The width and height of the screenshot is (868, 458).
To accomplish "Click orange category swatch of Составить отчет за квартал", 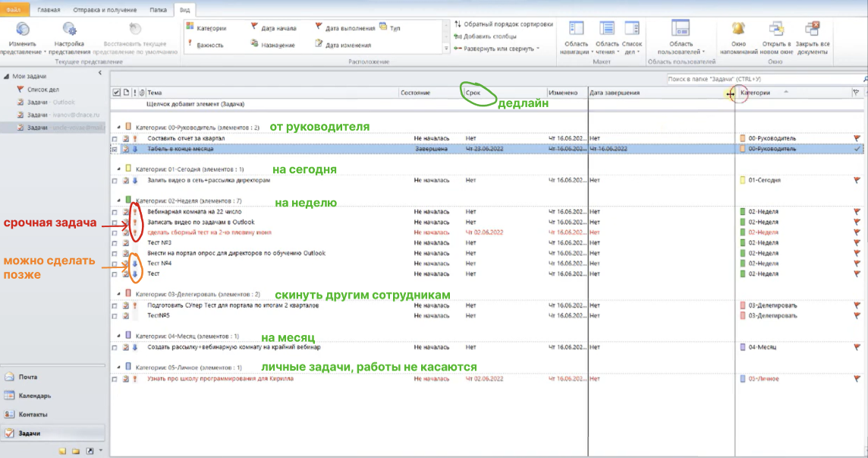I will pyautogui.click(x=743, y=138).
